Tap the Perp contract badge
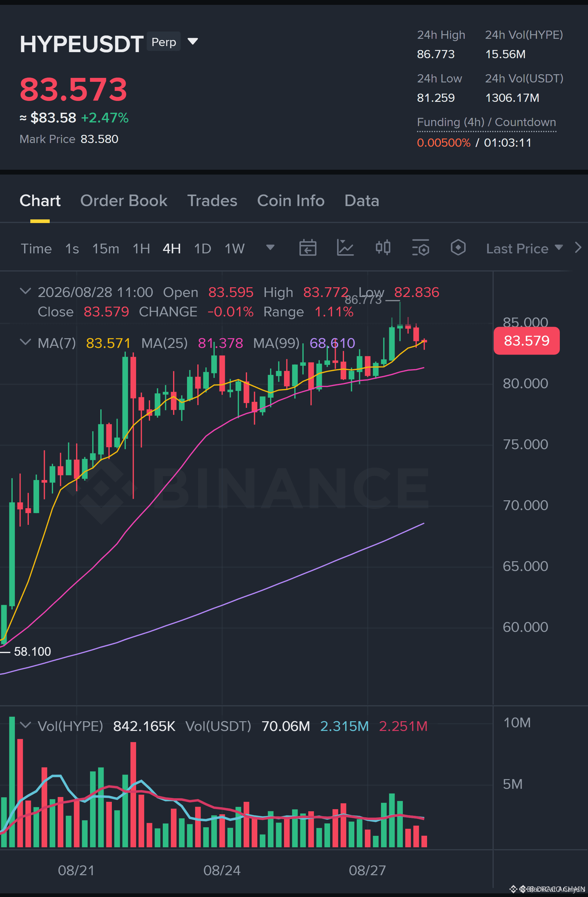 pyautogui.click(x=164, y=42)
